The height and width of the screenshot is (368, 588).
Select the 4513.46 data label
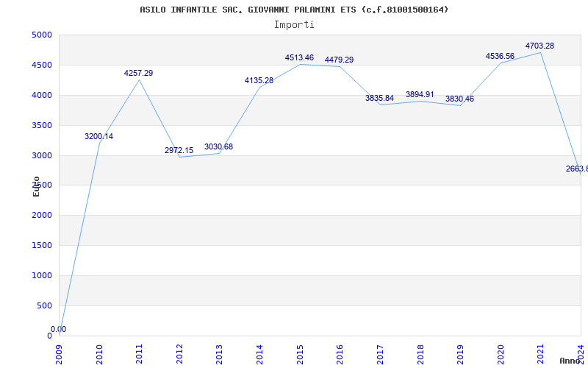tap(299, 57)
